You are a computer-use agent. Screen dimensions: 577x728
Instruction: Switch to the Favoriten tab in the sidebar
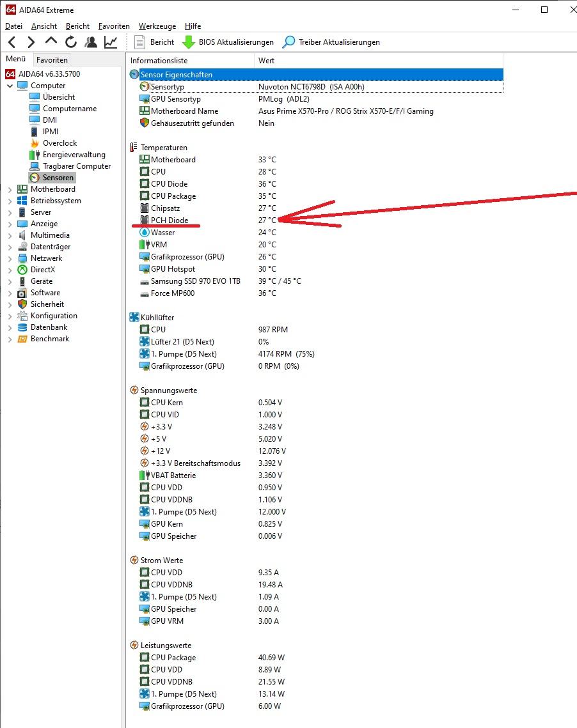(52, 60)
